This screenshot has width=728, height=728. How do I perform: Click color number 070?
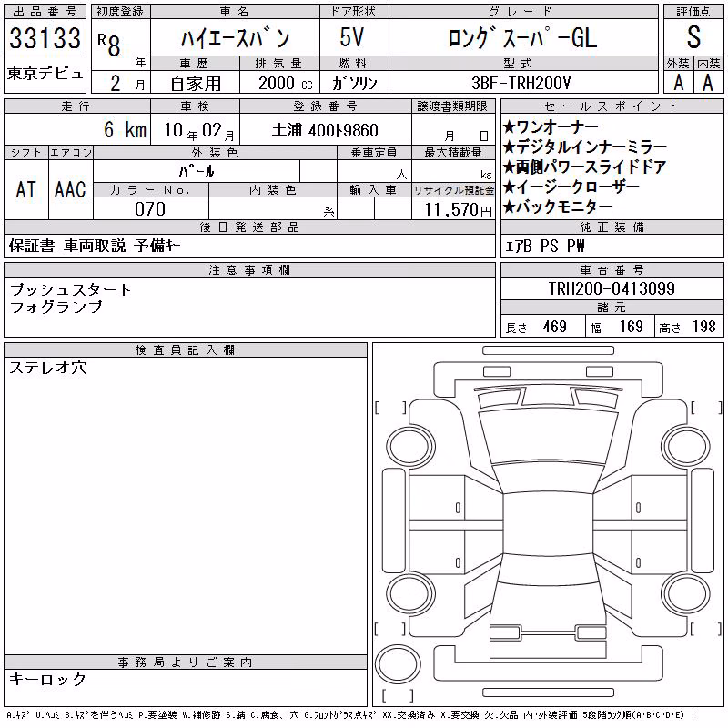click(x=150, y=209)
